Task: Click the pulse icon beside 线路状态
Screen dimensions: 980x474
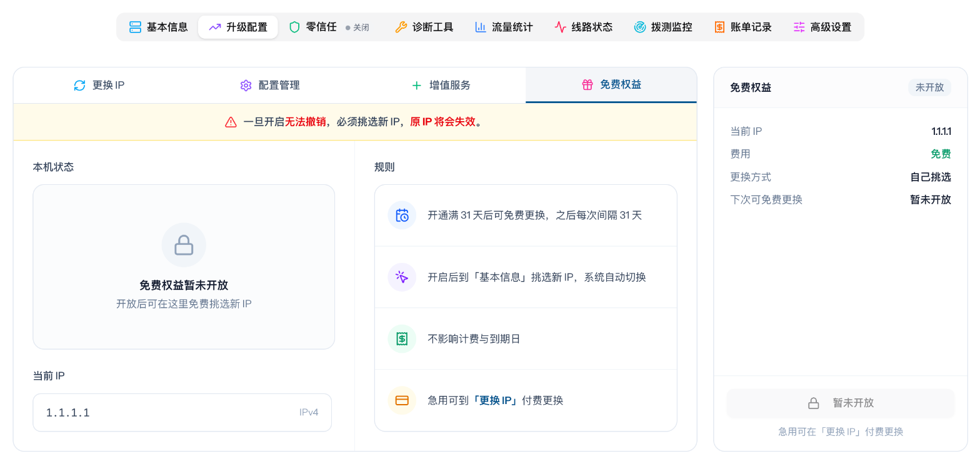Action: [x=560, y=27]
